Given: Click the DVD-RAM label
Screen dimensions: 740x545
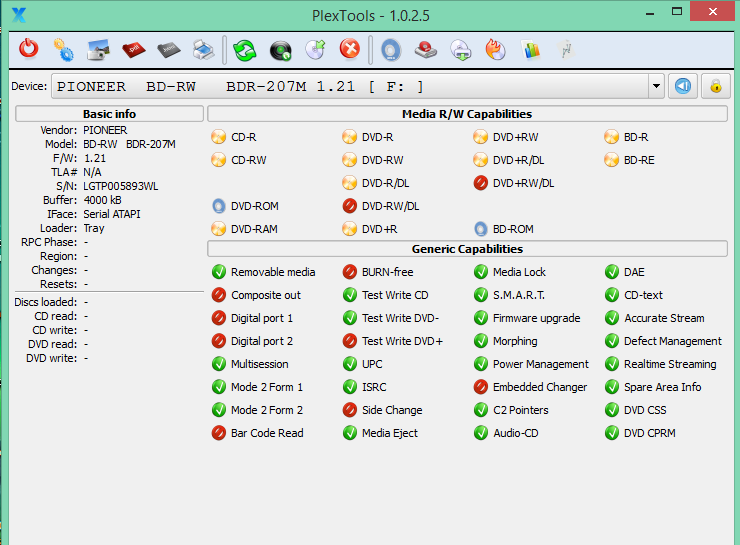Looking at the screenshot, I should click(x=254, y=229).
